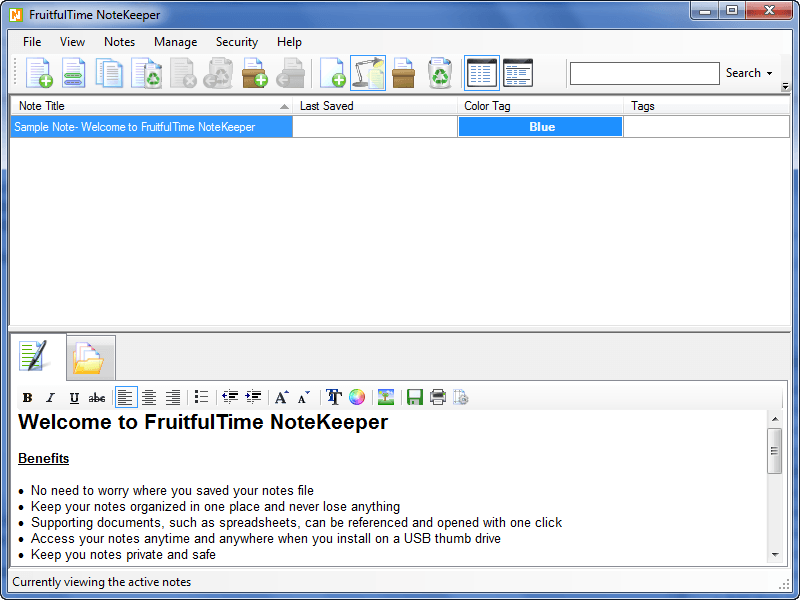Click the grayed-out restore from recycle bin icon
800x600 pixels.
(x=218, y=73)
